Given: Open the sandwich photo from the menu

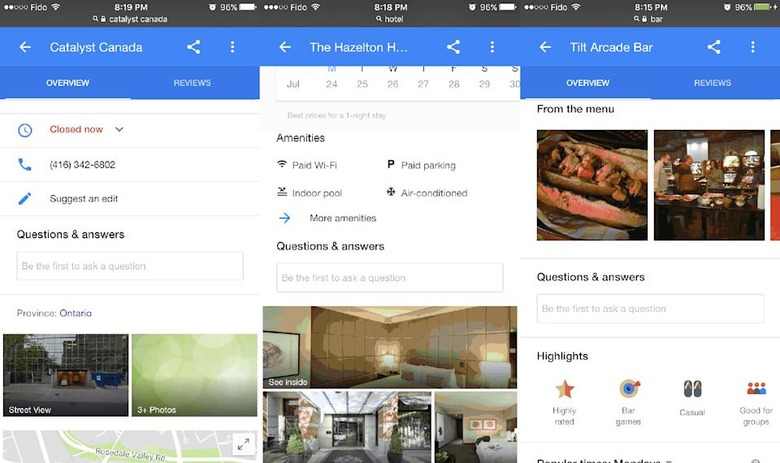Looking at the screenshot, I should [592, 185].
